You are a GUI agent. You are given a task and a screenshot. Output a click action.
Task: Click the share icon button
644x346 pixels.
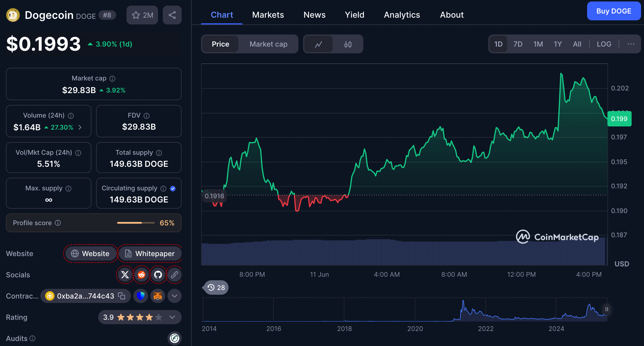172,15
